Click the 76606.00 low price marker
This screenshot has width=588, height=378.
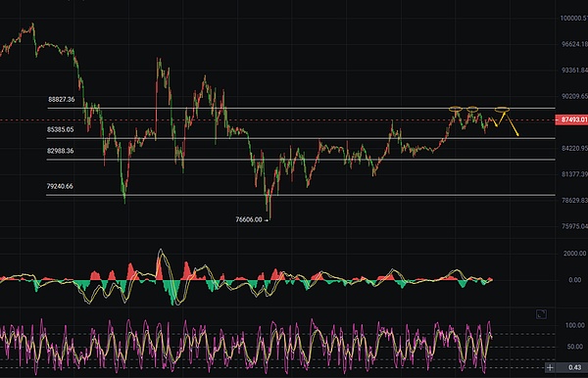click(x=249, y=219)
